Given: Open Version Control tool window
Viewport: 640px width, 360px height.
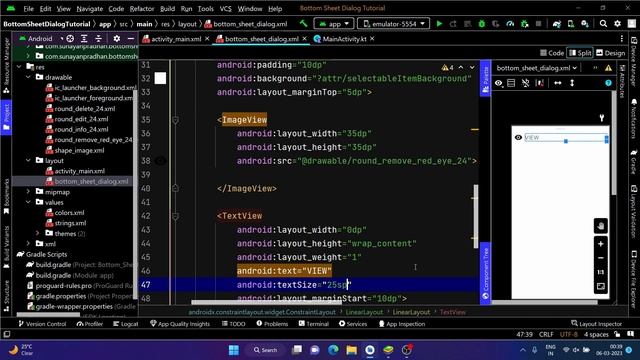Looking at the screenshot, I should point(42,324).
